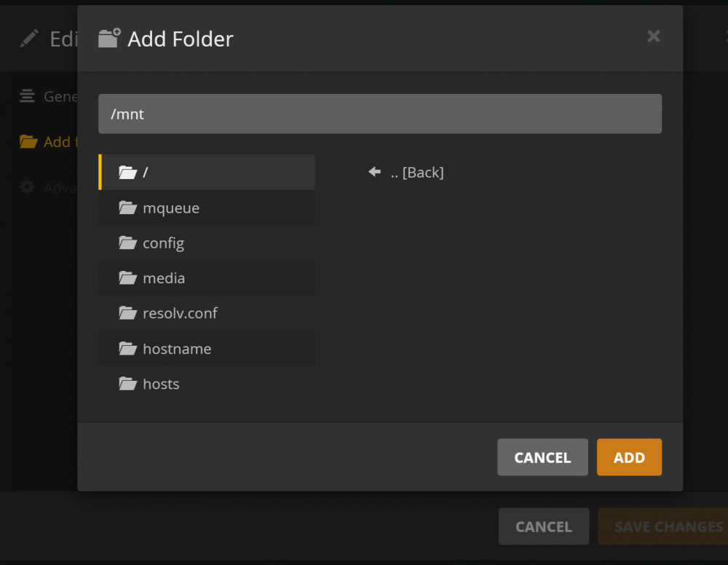The width and height of the screenshot is (728, 565).
Task: Go up with .. [Back] link
Action: (417, 173)
